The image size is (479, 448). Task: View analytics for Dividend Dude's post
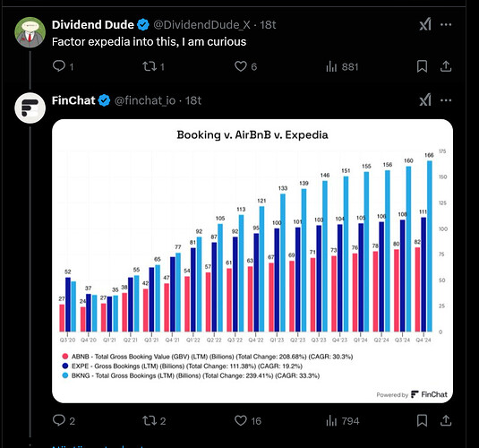click(x=342, y=66)
